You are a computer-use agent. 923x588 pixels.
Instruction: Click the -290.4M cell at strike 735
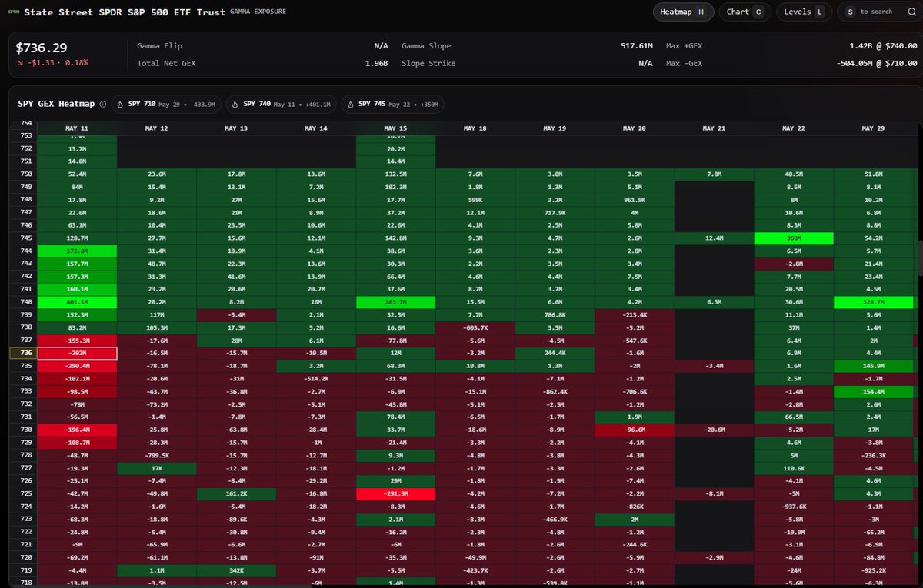(x=77, y=365)
